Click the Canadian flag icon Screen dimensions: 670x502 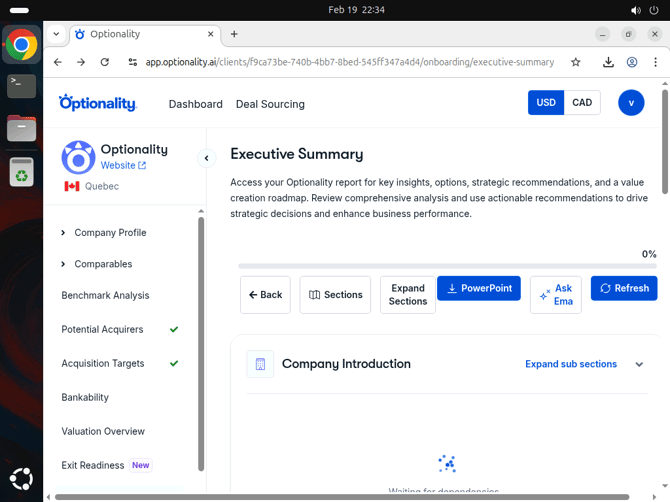72,186
